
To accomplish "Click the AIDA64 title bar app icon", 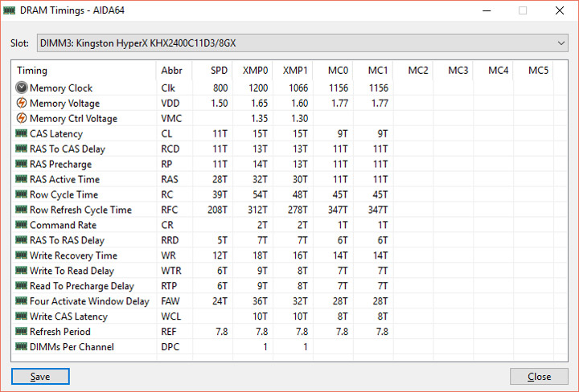I will point(11,11).
